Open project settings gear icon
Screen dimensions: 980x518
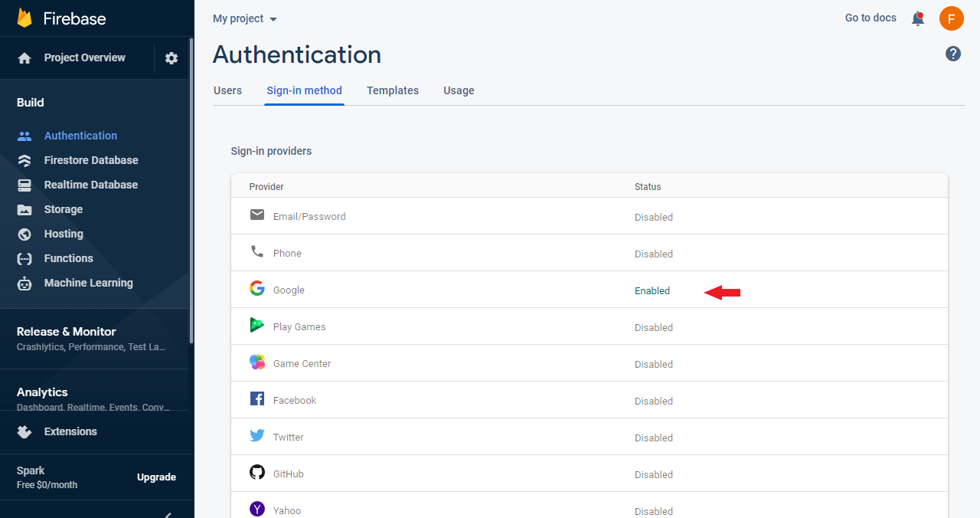tap(171, 57)
